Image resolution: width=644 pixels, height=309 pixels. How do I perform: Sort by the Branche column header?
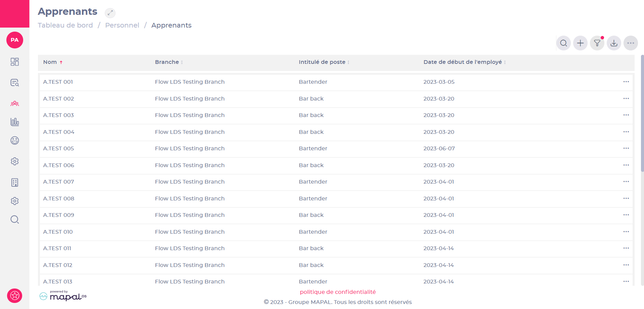click(169, 62)
